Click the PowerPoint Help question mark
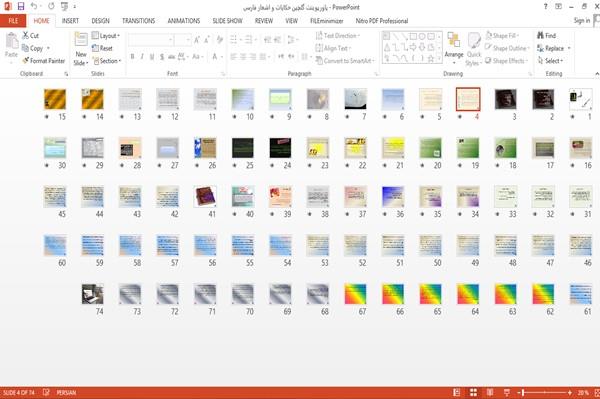The image size is (600, 399). tap(545, 7)
